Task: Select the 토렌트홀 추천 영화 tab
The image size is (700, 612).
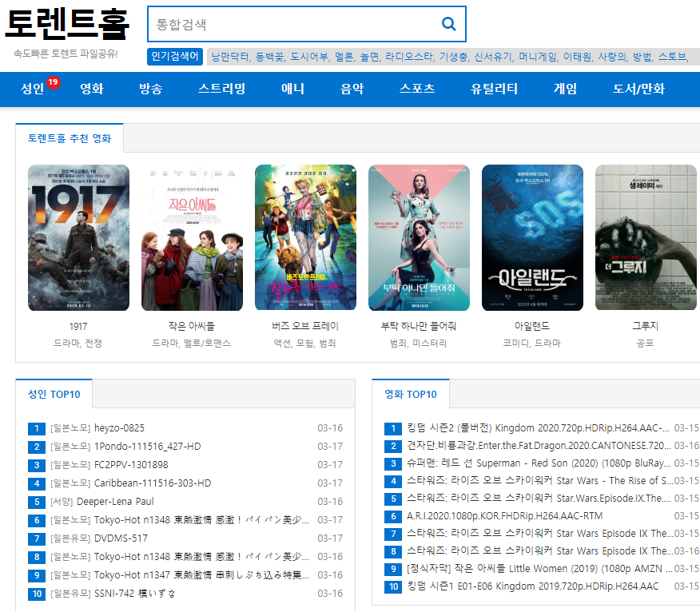Action: [x=70, y=138]
